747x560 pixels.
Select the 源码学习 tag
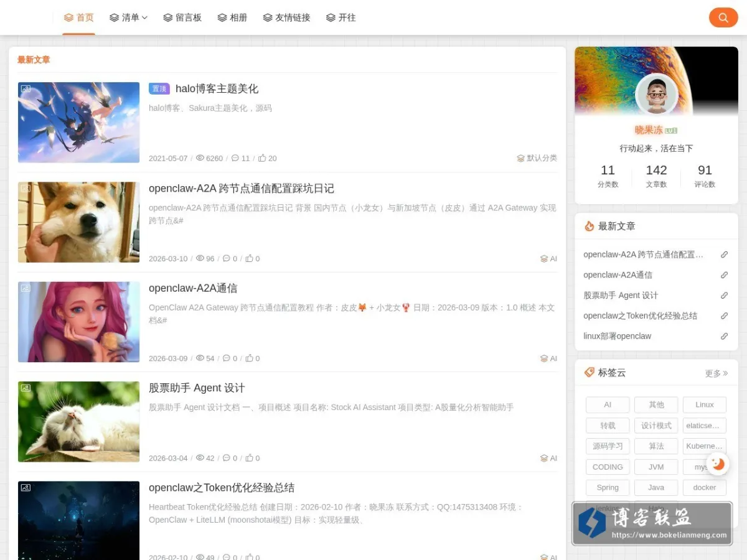tap(608, 446)
